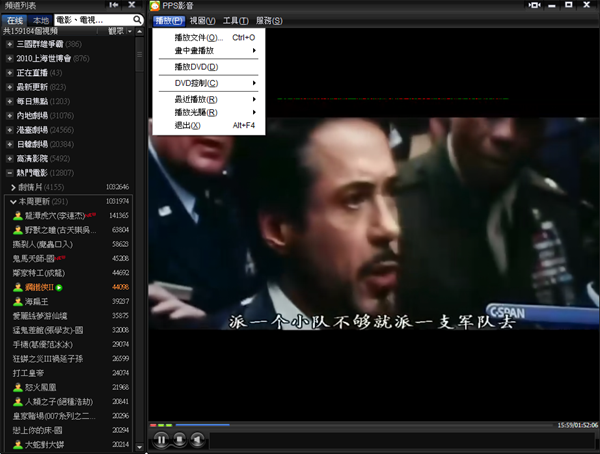Collapse the 熱門電影 category

tap(9, 173)
